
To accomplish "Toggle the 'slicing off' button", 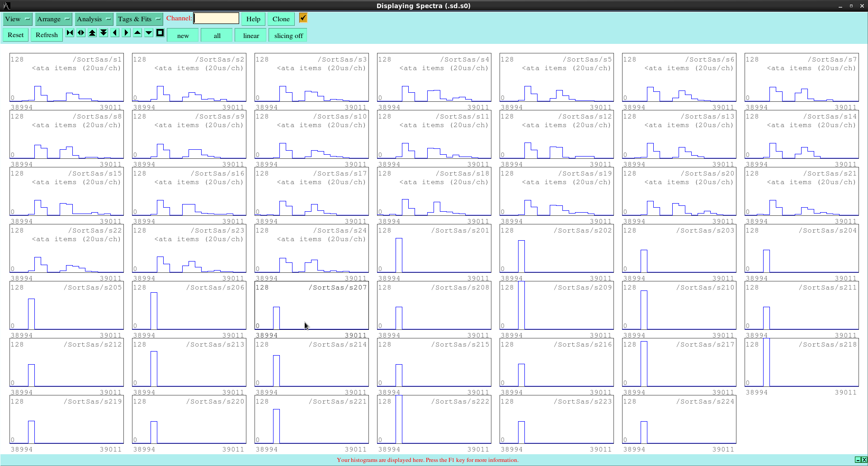I will (x=288, y=35).
